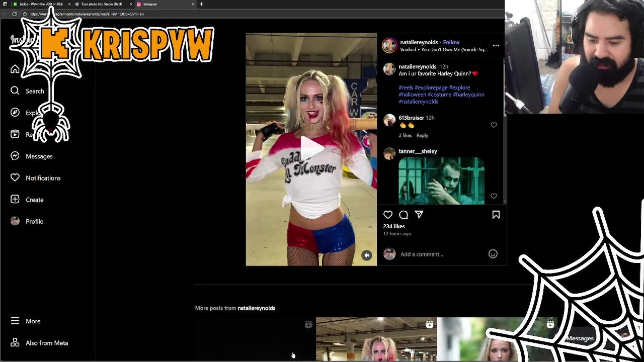Share the post via paper plane icon
The height and width of the screenshot is (362, 644).
[x=419, y=215]
